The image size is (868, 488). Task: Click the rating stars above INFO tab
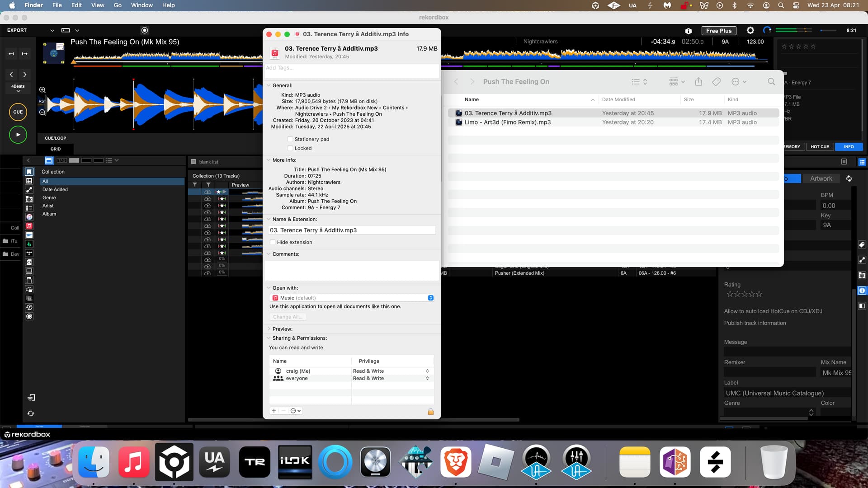tap(798, 47)
